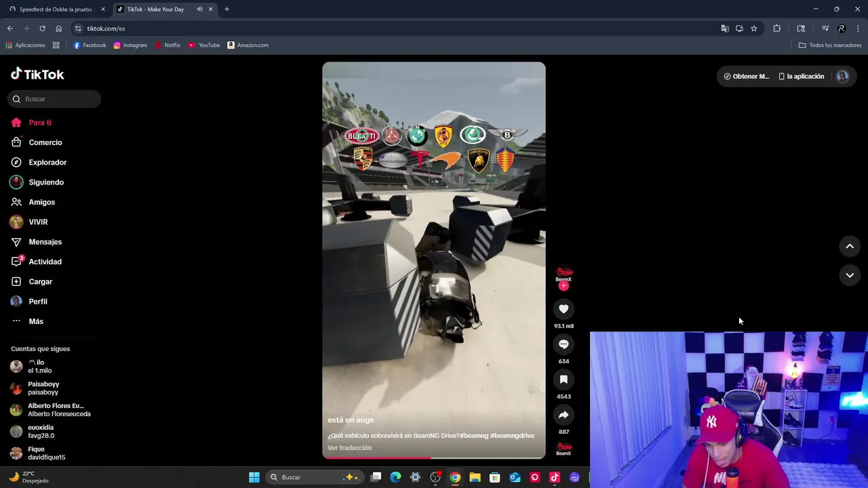Open the profile avatar at top right of TikTok
The width and height of the screenshot is (868, 488).
pyautogui.click(x=842, y=77)
